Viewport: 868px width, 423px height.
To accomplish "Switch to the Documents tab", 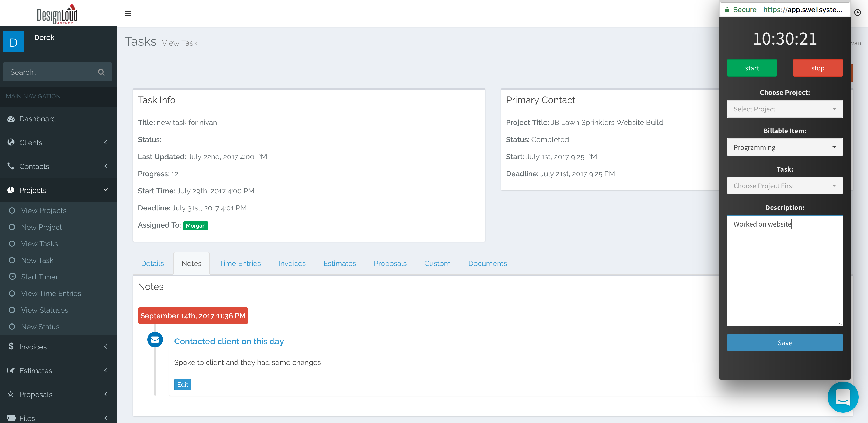I will pos(487,263).
